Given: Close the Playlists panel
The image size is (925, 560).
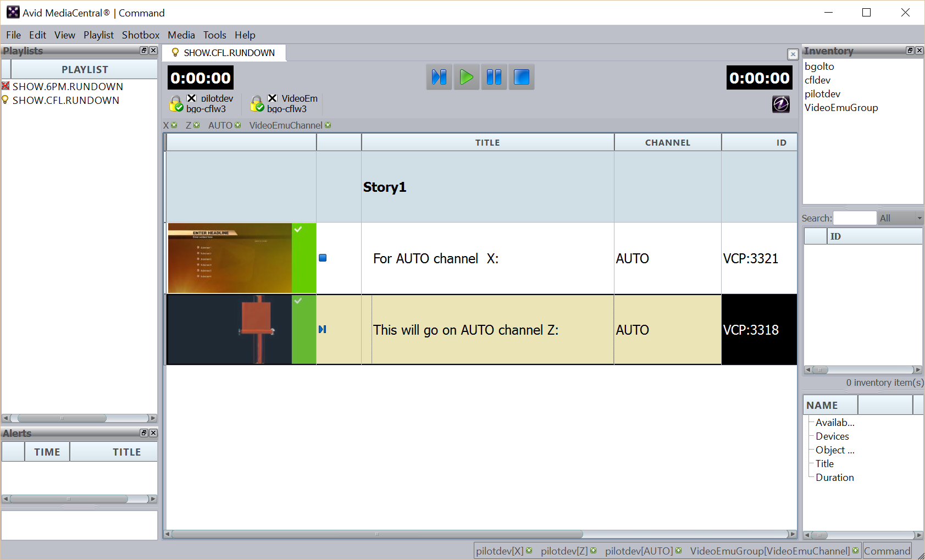Looking at the screenshot, I should [153, 51].
